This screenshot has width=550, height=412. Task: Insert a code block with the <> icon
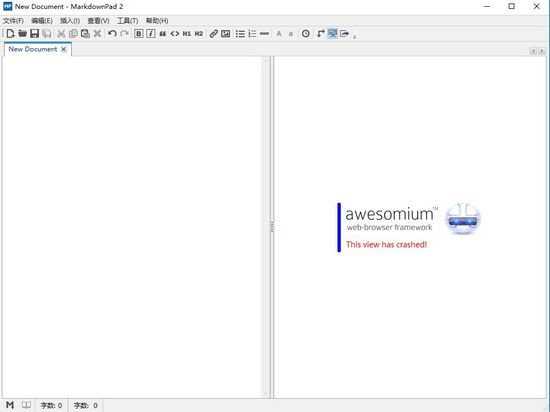pyautogui.click(x=175, y=34)
